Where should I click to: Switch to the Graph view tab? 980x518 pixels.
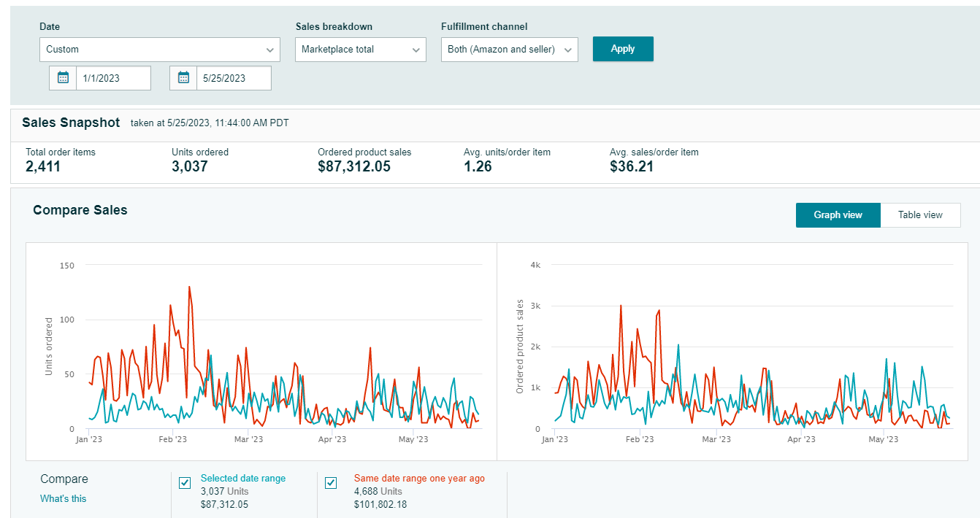838,215
